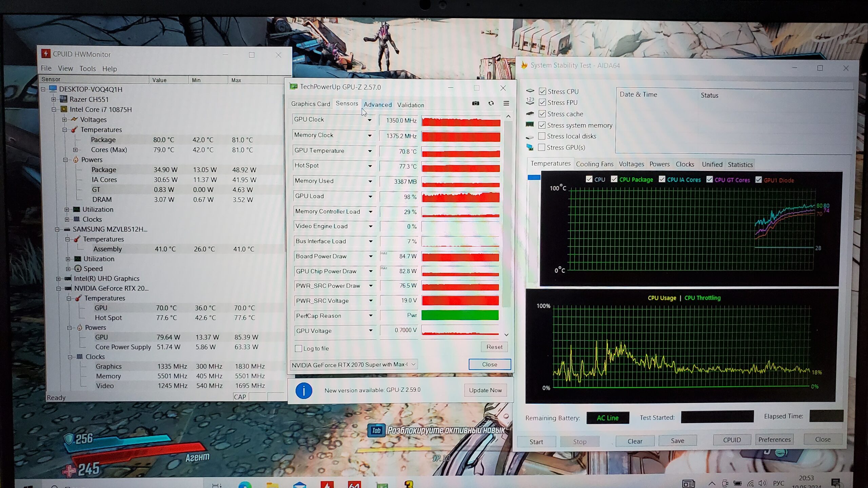Click the Stress system memory RAM icon

[530, 125]
